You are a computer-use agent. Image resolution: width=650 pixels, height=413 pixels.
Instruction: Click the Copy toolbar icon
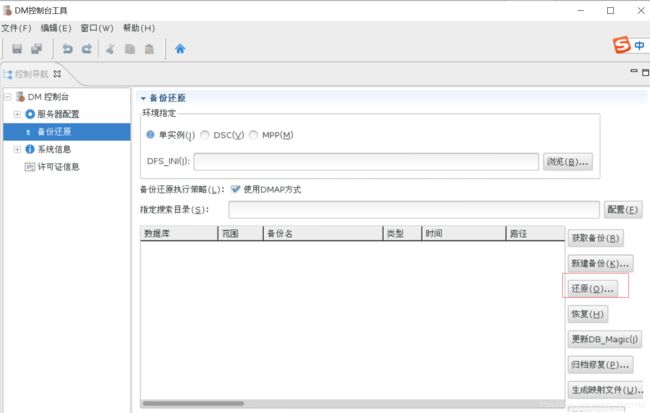pos(130,49)
